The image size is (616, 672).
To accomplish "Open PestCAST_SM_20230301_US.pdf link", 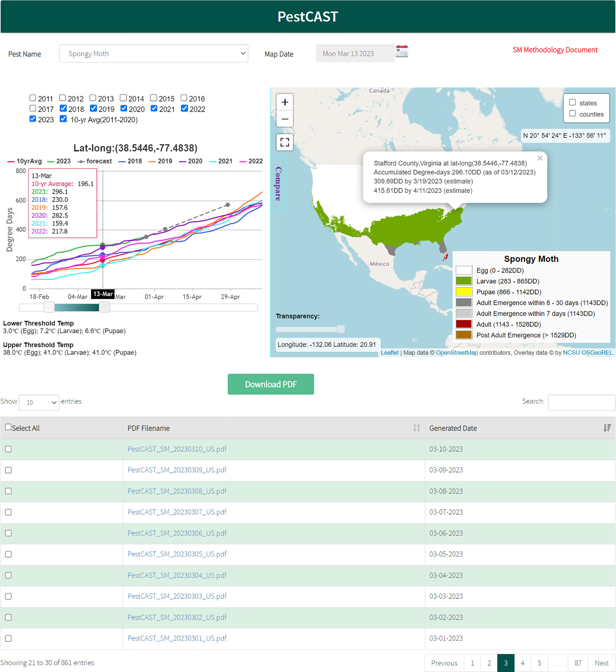I will coord(177,638).
